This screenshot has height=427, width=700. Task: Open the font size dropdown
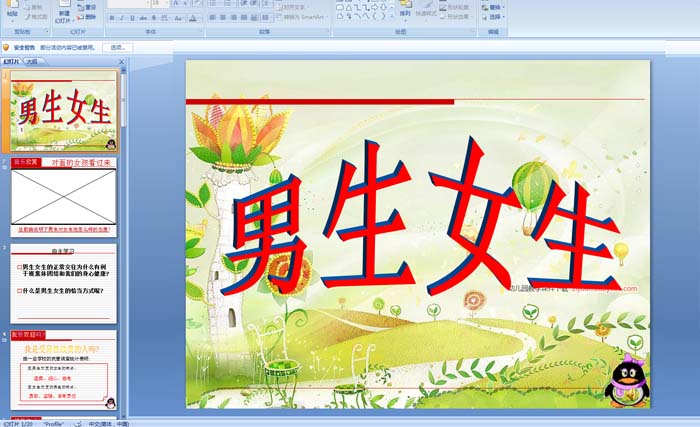(167, 4)
